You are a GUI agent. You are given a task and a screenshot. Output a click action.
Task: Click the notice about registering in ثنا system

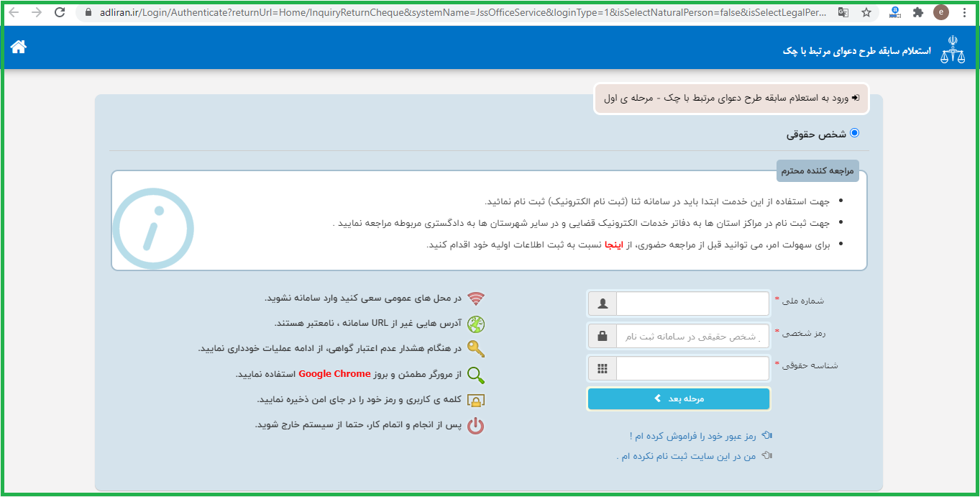pos(657,201)
